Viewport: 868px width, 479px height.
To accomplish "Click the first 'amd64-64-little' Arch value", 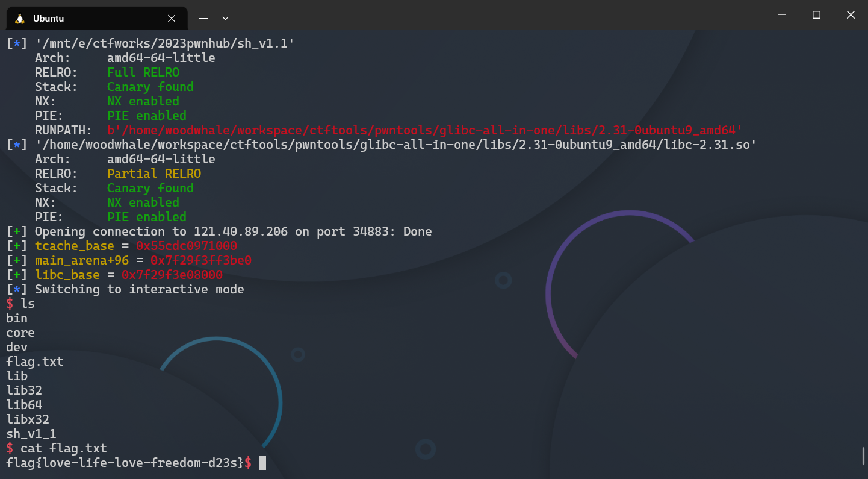I will [161, 58].
